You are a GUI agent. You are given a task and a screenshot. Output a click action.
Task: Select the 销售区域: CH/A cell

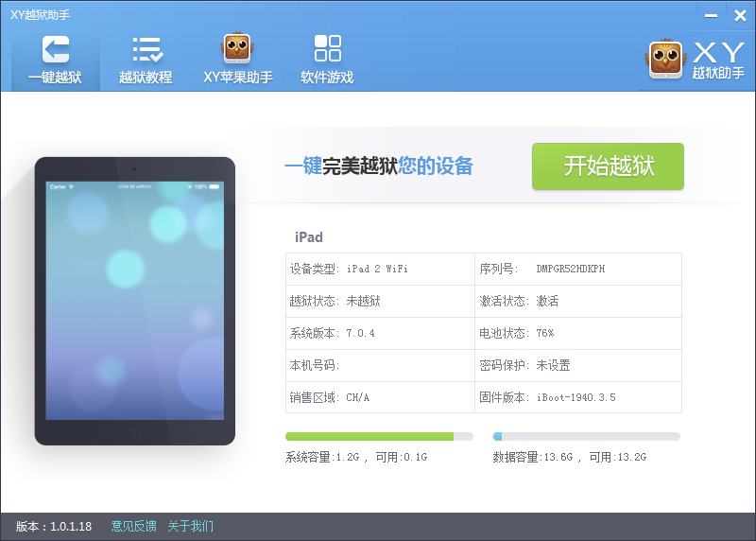(380, 397)
